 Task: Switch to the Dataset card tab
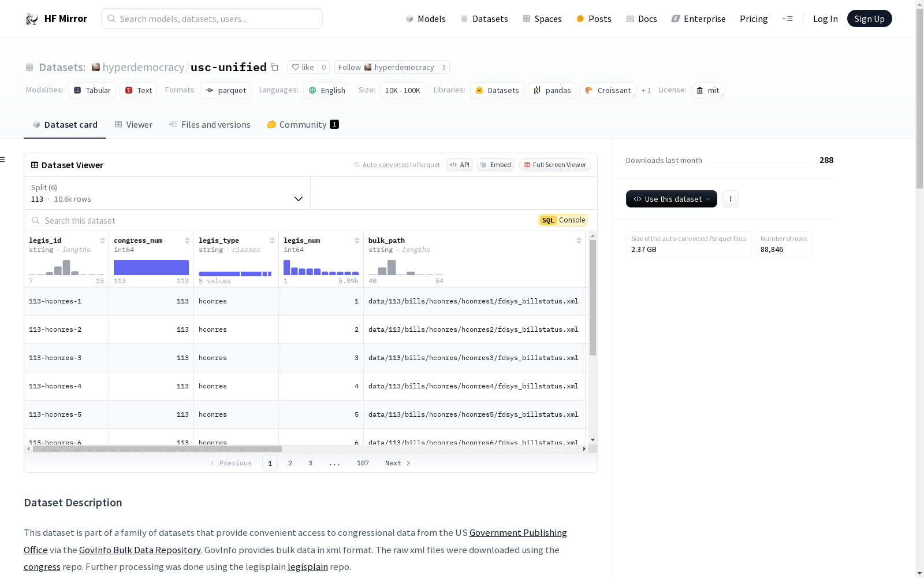click(65, 124)
